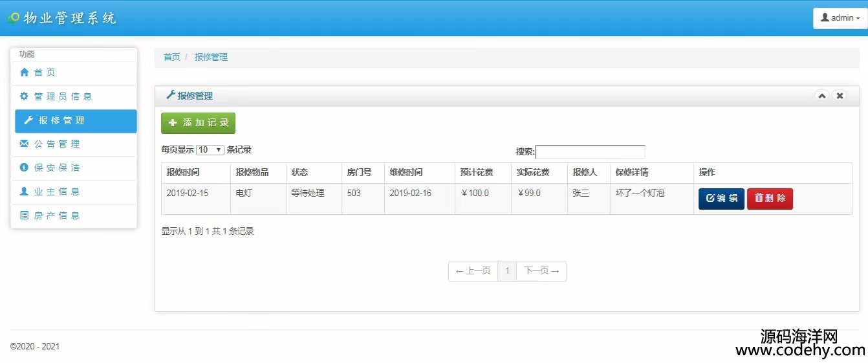Click the person icon for 业主信息
This screenshot has width=868, height=363.
[25, 192]
